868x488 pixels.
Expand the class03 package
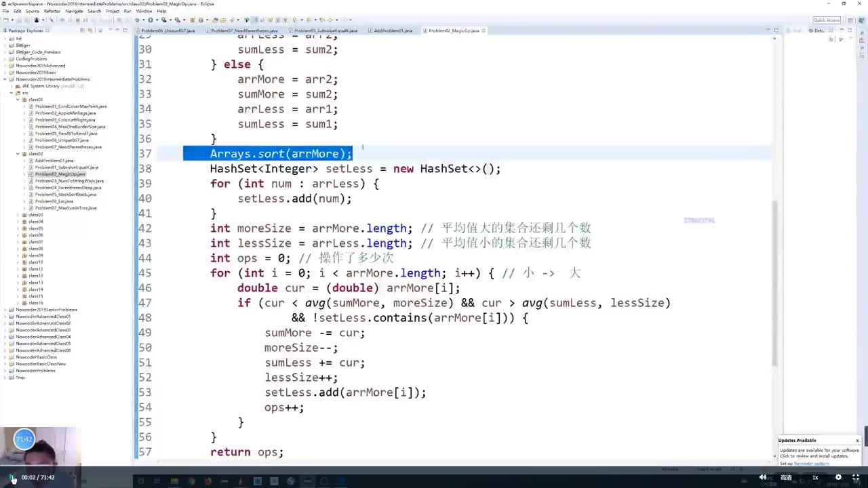tap(18, 215)
